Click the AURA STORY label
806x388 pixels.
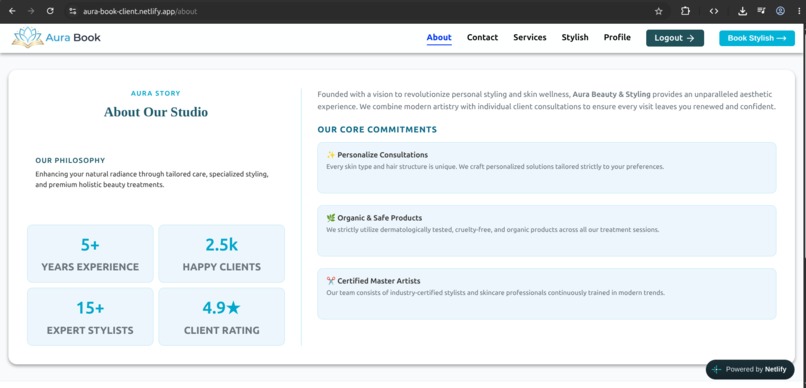click(156, 94)
